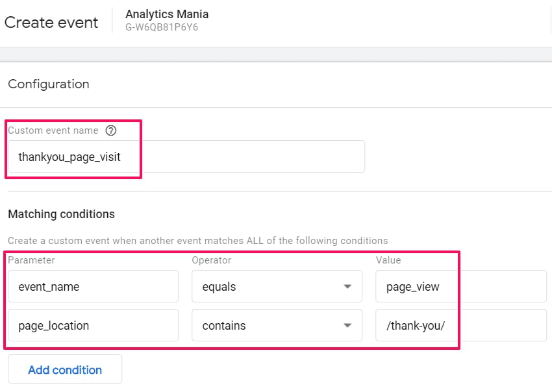Click the Value column label
Screen dimensions: 552x392
point(388,260)
